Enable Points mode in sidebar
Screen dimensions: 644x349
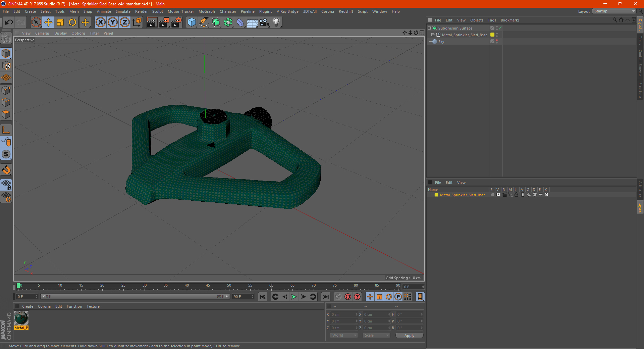(6, 90)
